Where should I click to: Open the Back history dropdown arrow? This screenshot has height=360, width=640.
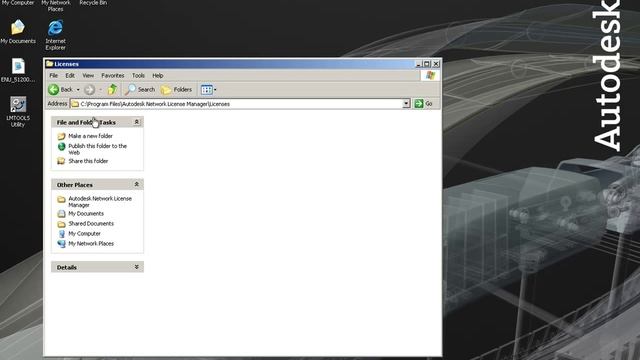pyautogui.click(x=78, y=89)
